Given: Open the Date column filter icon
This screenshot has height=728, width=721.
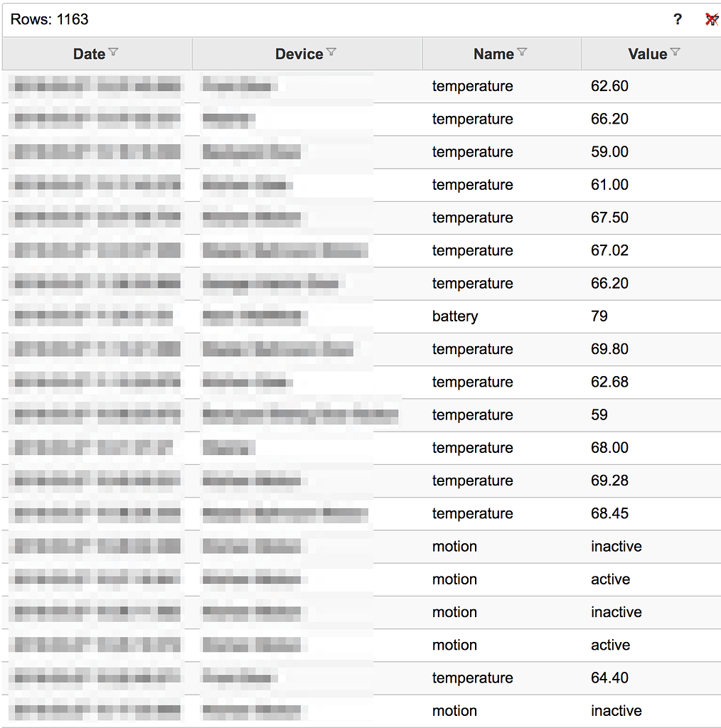Looking at the screenshot, I should click(113, 53).
